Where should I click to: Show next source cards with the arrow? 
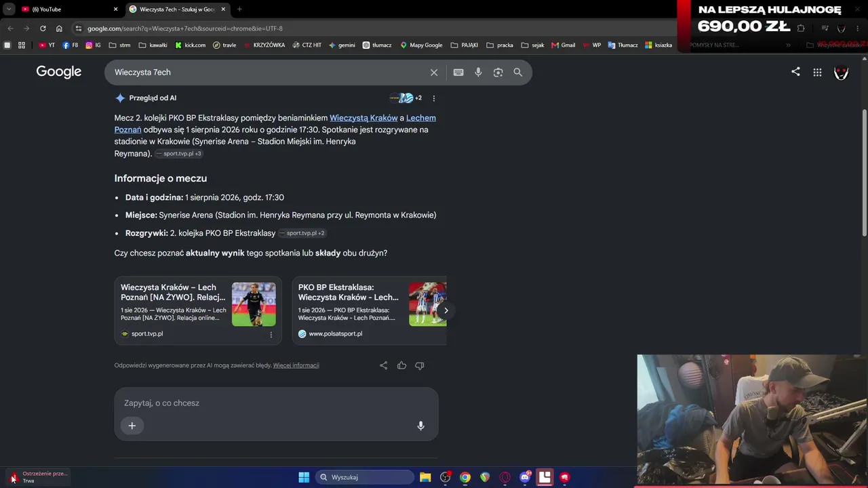[446, 310]
